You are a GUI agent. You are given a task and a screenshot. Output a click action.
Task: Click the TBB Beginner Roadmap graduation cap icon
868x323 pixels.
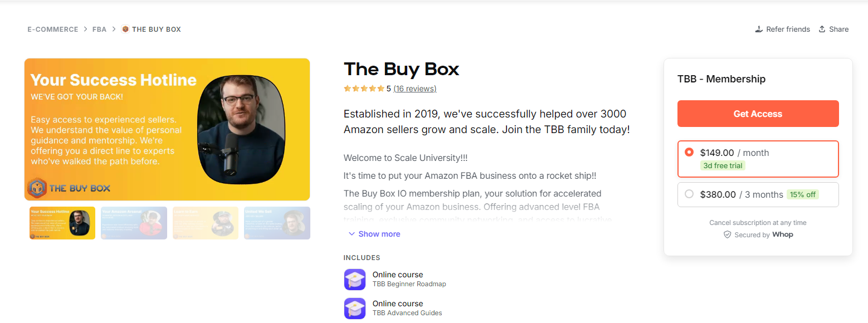click(x=355, y=279)
